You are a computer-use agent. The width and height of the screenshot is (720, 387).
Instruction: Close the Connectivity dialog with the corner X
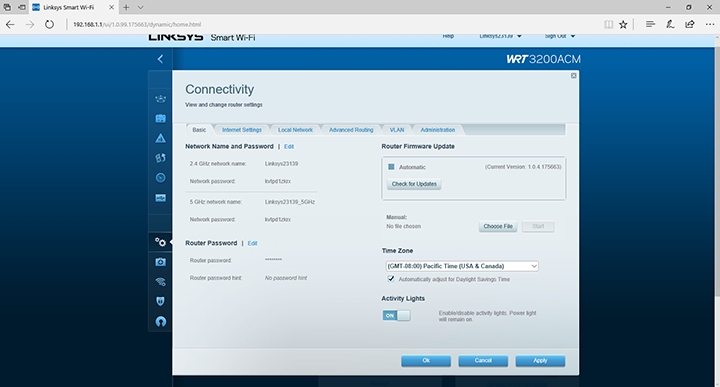click(574, 76)
